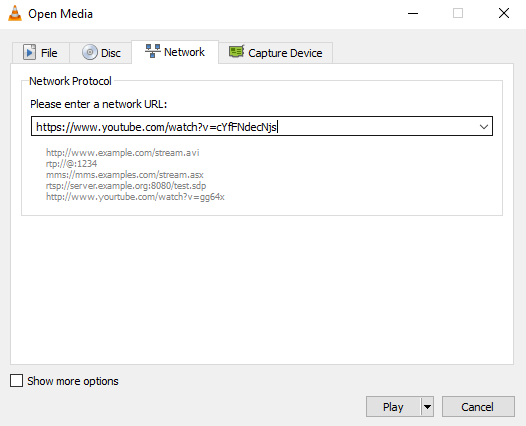Click the VLC cone icon in title bar
The image size is (526, 426).
[x=15, y=14]
